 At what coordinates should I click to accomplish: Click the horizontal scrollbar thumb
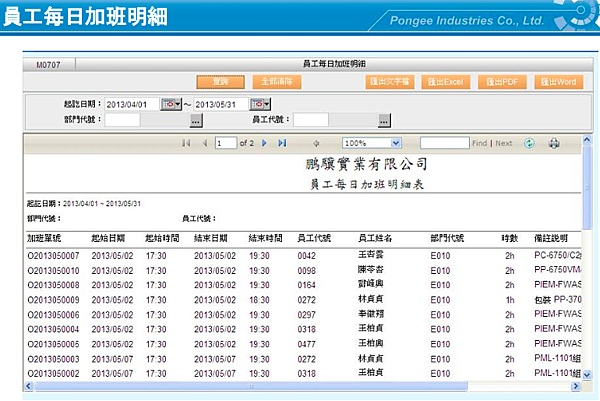[x=251, y=386]
